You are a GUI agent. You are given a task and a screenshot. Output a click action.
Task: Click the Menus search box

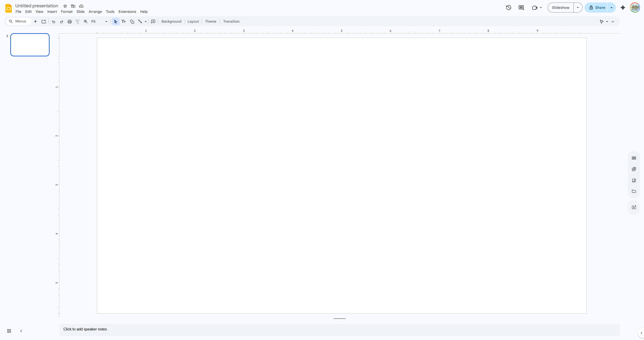pyautogui.click(x=19, y=21)
